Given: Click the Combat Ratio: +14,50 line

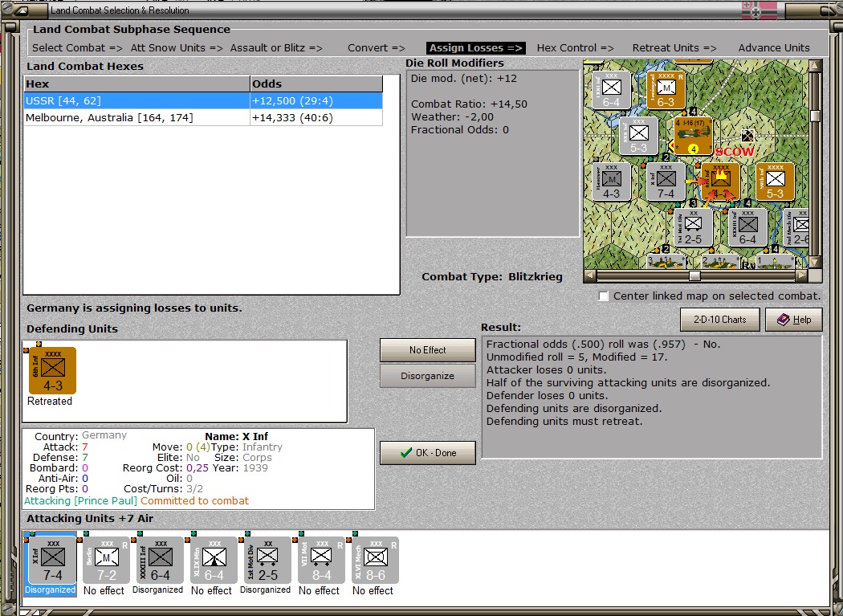Looking at the screenshot, I should [469, 104].
